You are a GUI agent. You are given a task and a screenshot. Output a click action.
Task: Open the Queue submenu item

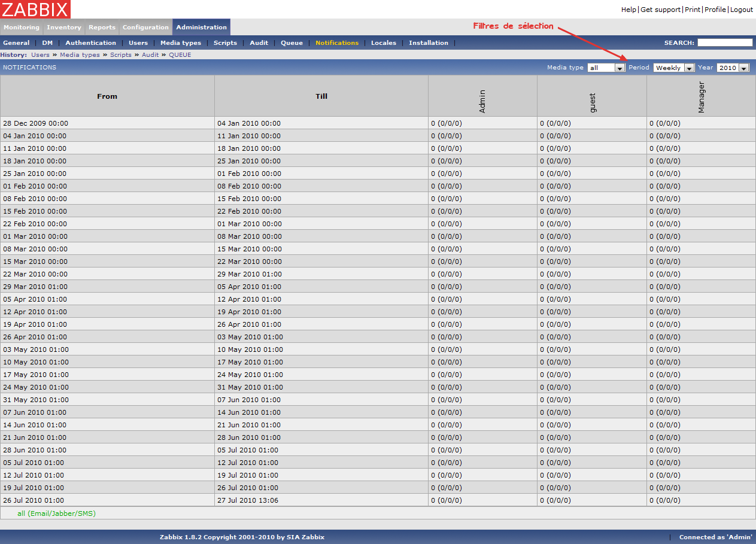tap(292, 42)
